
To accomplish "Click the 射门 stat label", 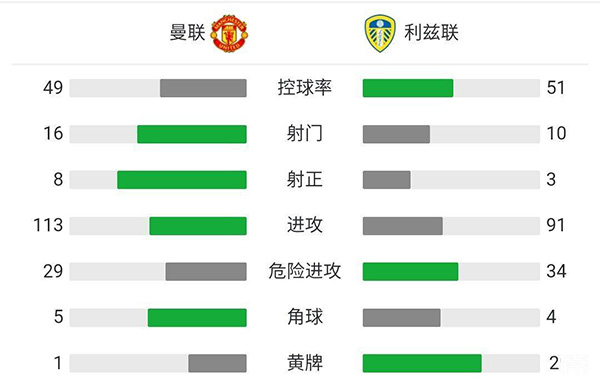I will [x=305, y=134].
